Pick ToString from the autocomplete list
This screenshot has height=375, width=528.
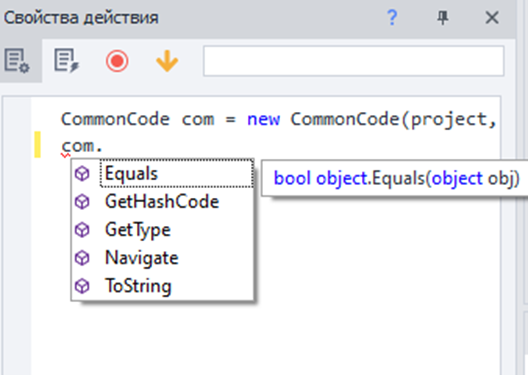click(x=162, y=286)
